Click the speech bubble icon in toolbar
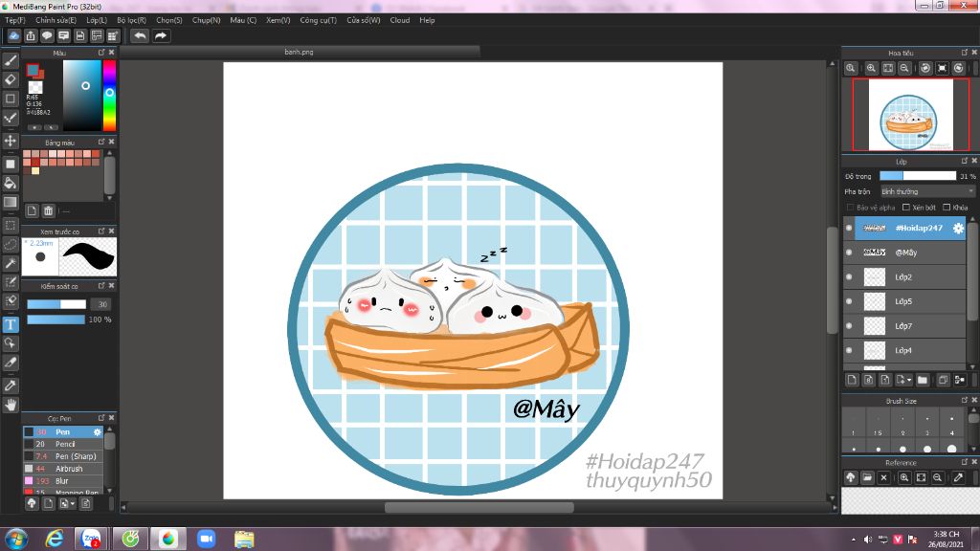Viewport: 980px width, 551px height. click(x=47, y=35)
